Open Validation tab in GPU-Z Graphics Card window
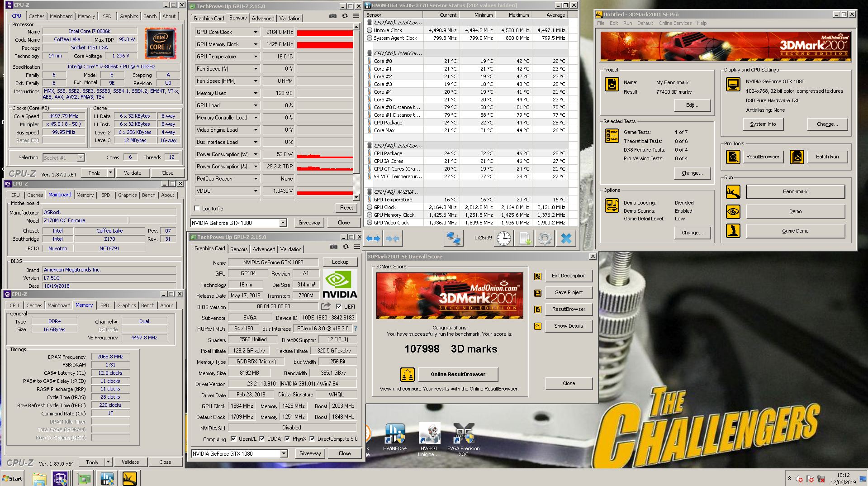The image size is (868, 486). tap(290, 249)
